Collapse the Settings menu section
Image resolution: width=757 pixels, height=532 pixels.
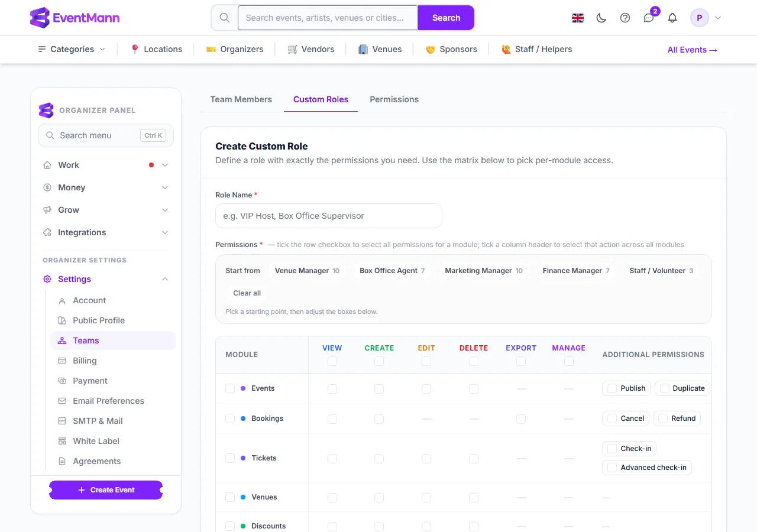point(106,279)
